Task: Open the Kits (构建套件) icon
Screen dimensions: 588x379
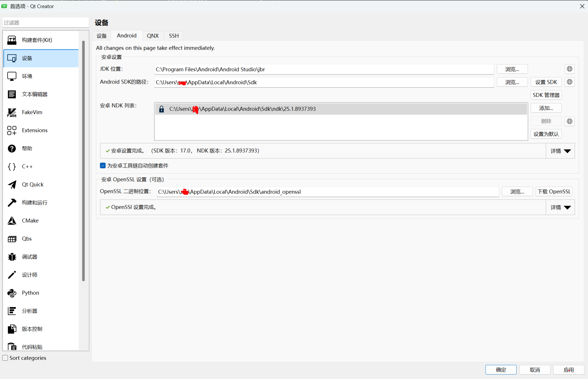Action: [x=12, y=40]
